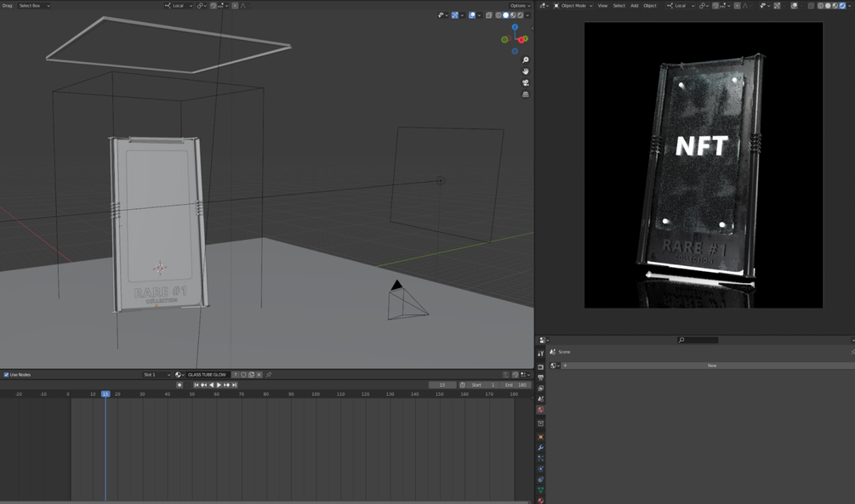Toggle fake user shield for GLASS TUBE GLOW
Screen dimensions: 855x504
pos(244,375)
